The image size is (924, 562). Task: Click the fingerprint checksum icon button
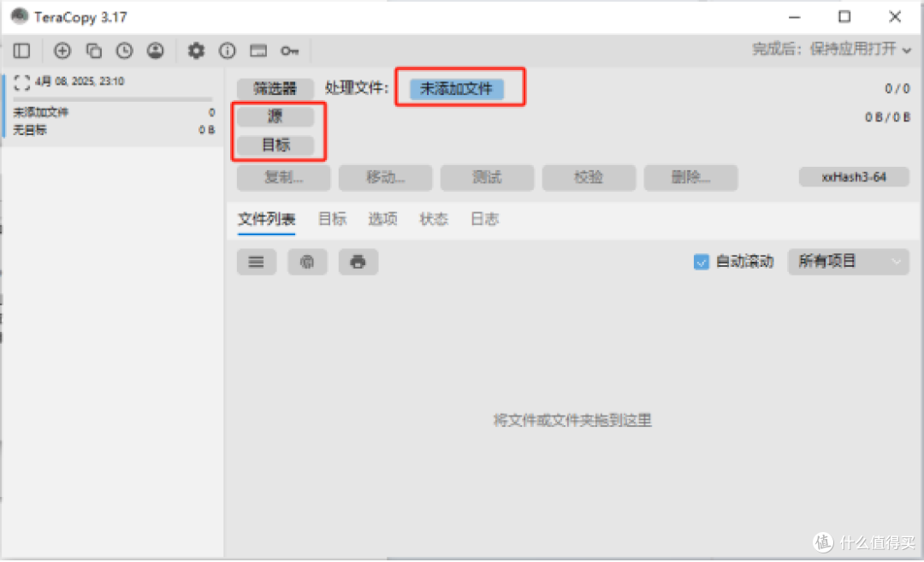307,262
